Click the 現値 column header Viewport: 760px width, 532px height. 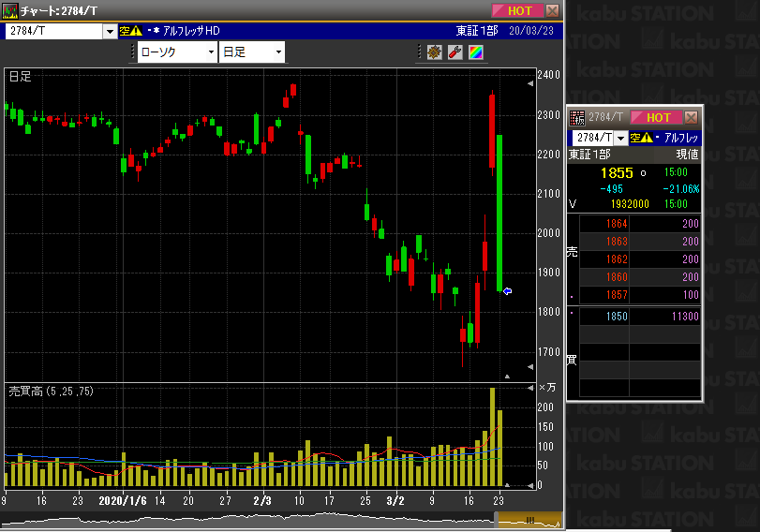click(x=687, y=155)
